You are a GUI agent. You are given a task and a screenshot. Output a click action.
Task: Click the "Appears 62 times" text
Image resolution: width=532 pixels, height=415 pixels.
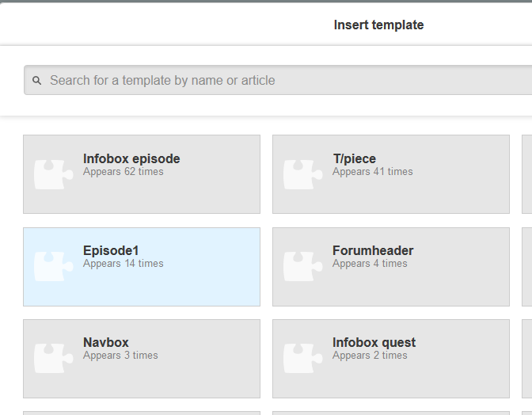click(123, 172)
